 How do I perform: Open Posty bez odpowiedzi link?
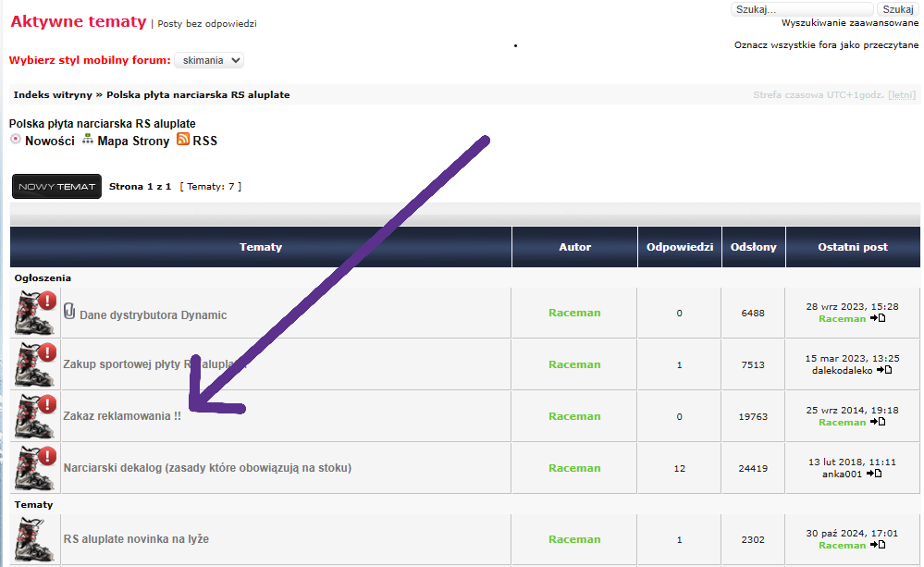(x=207, y=24)
